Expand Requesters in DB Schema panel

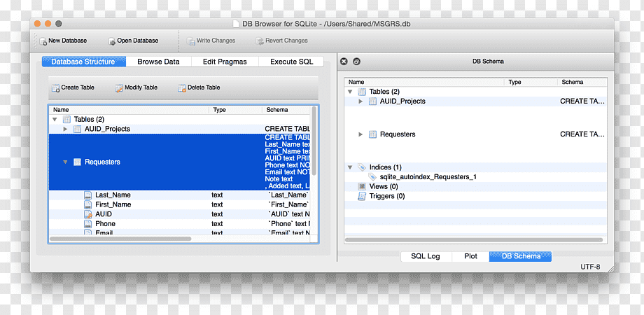point(360,134)
